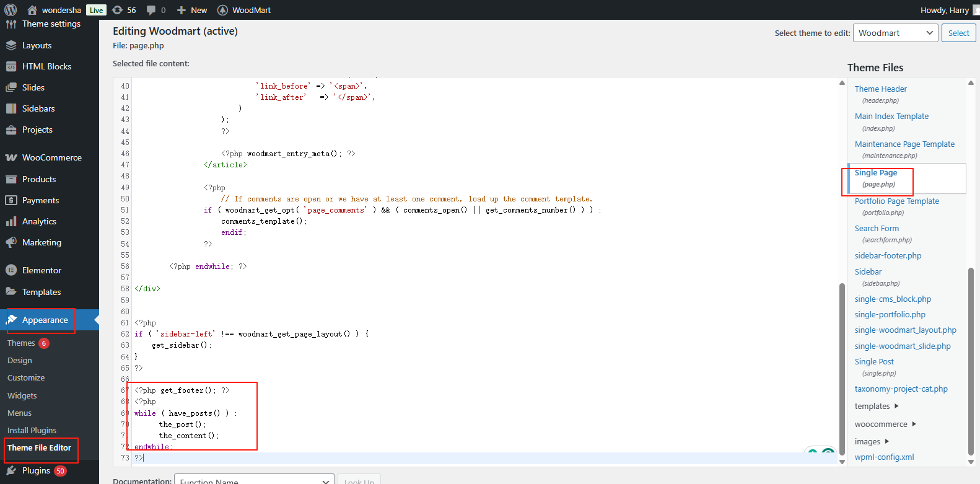The height and width of the screenshot is (484, 980).
Task: Click the Marketing megaphone icon
Action: click(x=11, y=242)
